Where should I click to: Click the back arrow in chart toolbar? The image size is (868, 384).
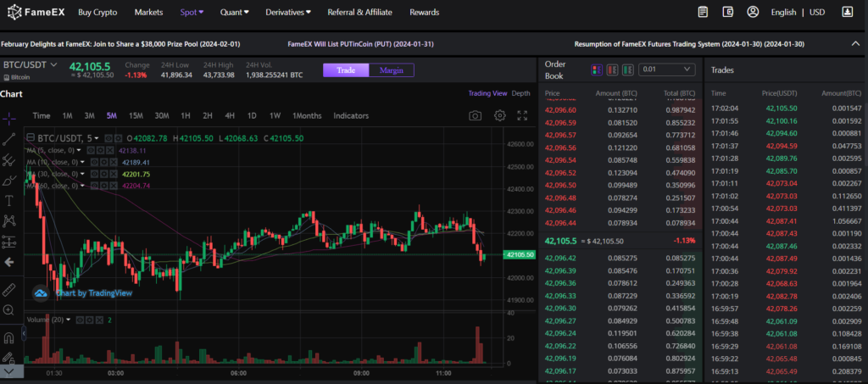click(x=8, y=262)
